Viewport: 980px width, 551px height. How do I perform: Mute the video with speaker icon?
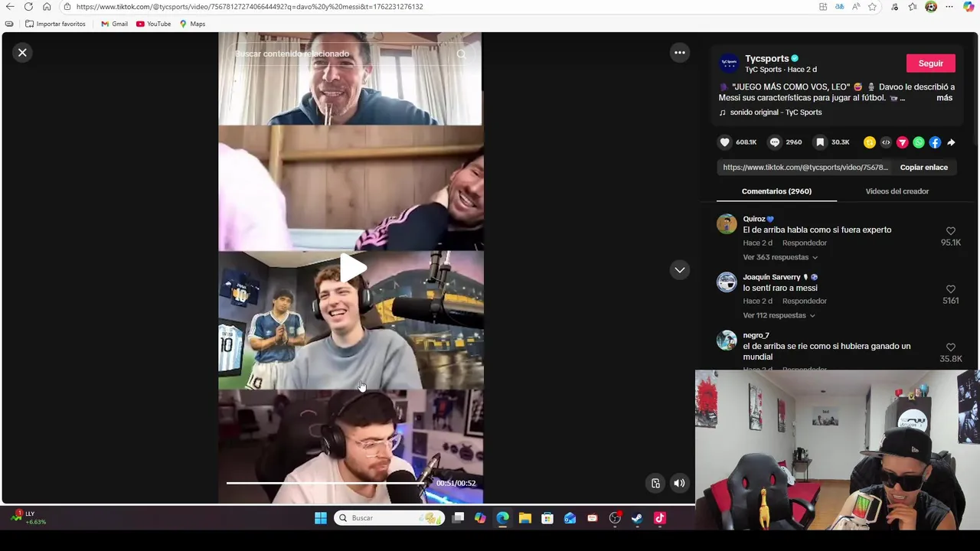[x=679, y=483]
